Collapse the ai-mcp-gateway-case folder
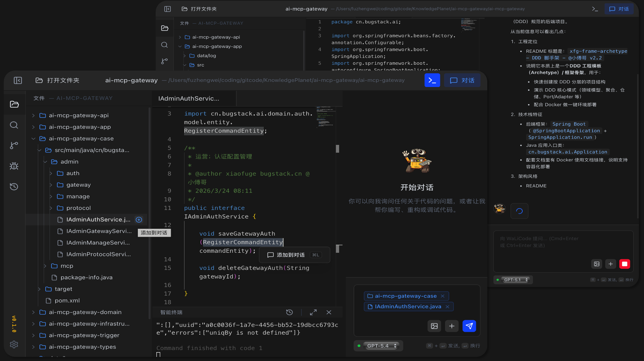 coord(33,139)
